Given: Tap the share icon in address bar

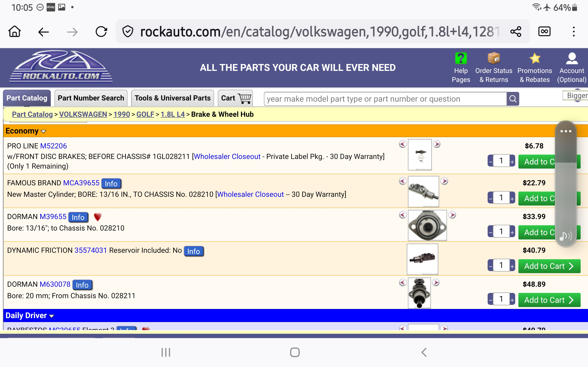Looking at the screenshot, I should (x=516, y=32).
